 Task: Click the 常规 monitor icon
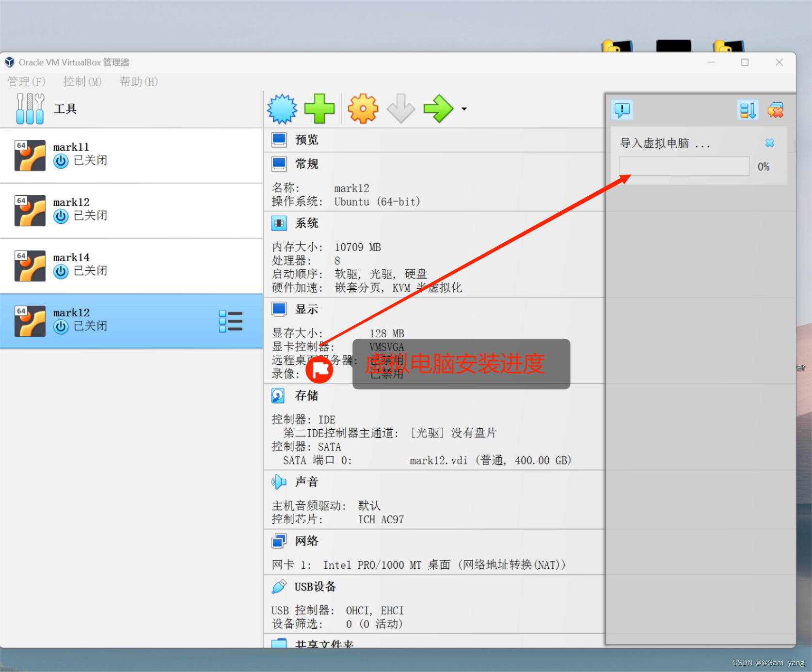tap(279, 164)
